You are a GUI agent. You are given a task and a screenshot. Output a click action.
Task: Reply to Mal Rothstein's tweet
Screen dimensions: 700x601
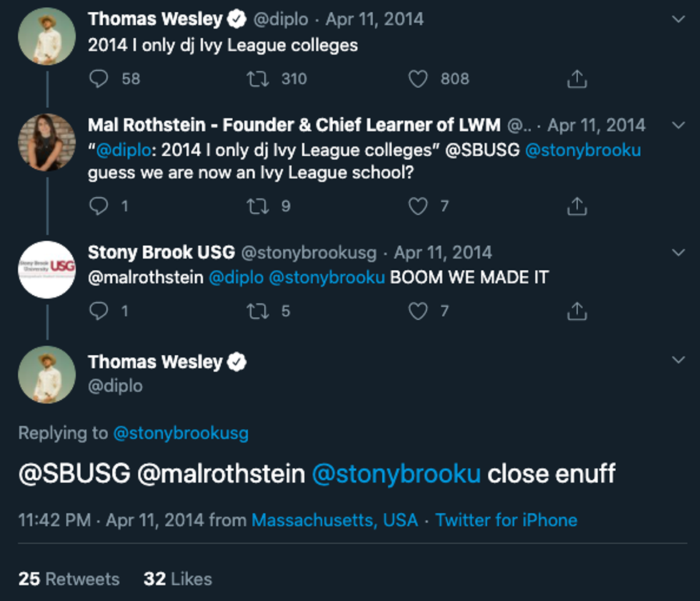tap(99, 207)
